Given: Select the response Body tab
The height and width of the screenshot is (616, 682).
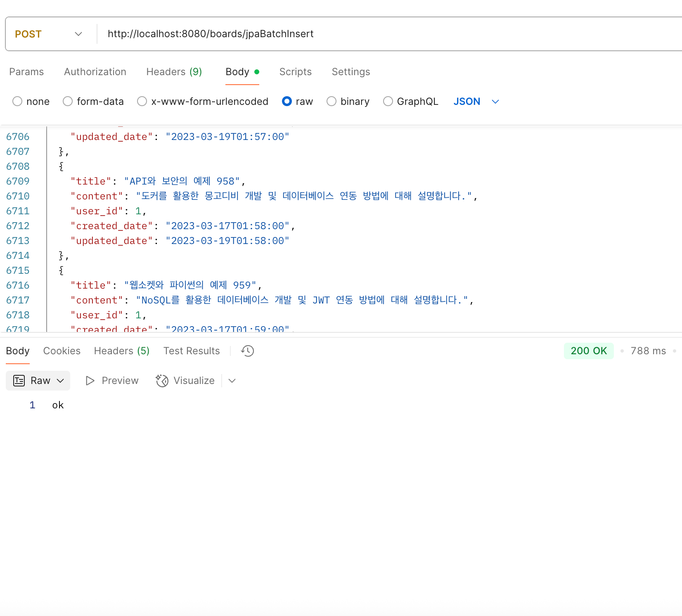Looking at the screenshot, I should [x=18, y=351].
